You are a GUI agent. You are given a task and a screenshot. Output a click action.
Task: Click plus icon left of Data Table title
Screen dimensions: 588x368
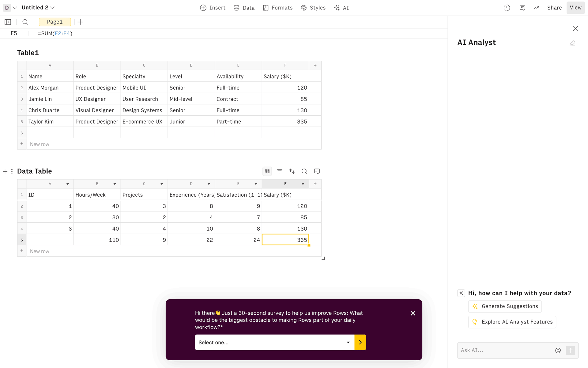pyautogui.click(x=5, y=171)
